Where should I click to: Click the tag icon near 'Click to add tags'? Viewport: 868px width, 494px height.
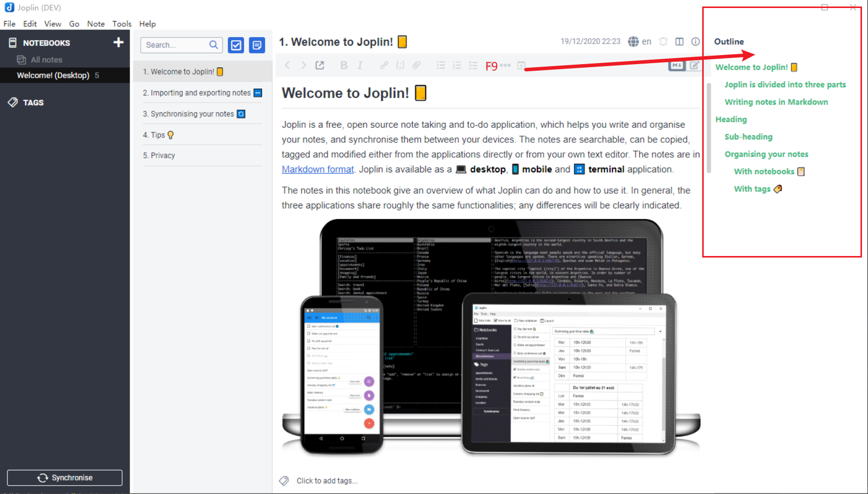tap(284, 481)
